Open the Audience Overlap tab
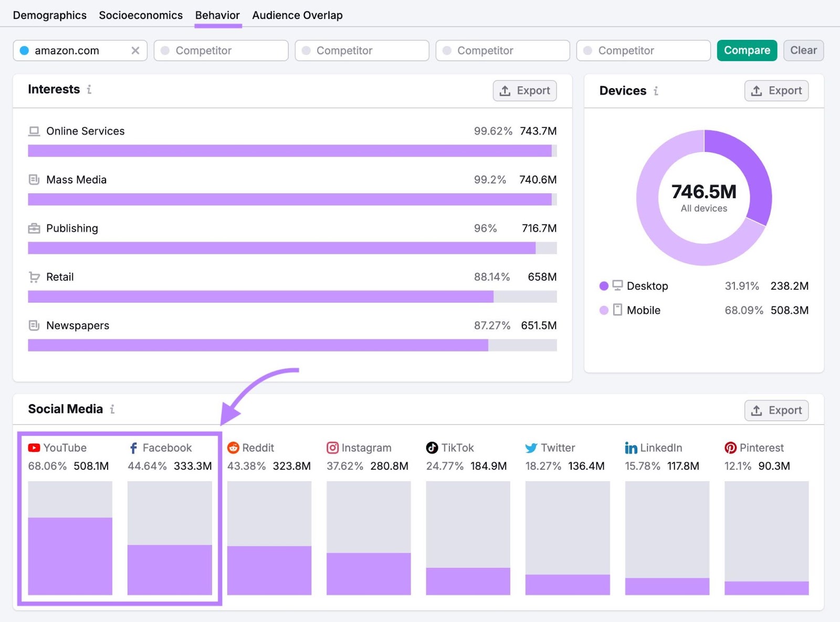 [x=297, y=15]
